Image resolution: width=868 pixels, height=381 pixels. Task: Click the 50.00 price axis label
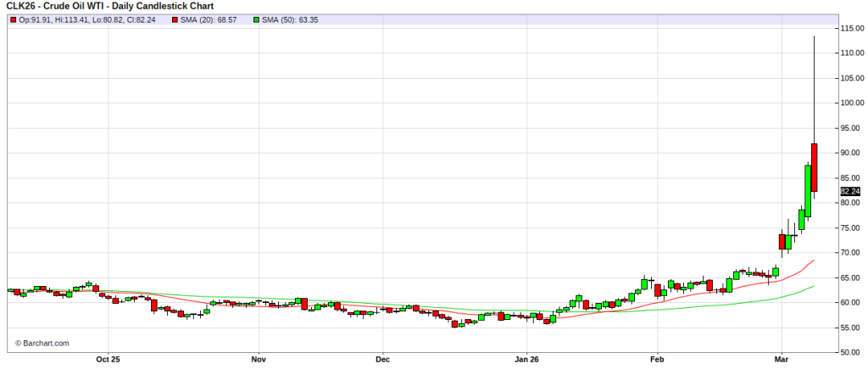(x=851, y=352)
